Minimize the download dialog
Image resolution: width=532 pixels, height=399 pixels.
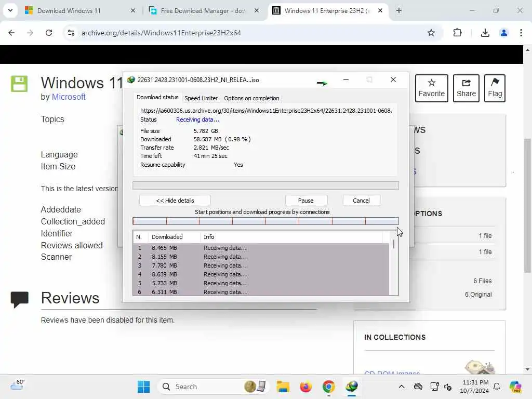[345, 79]
